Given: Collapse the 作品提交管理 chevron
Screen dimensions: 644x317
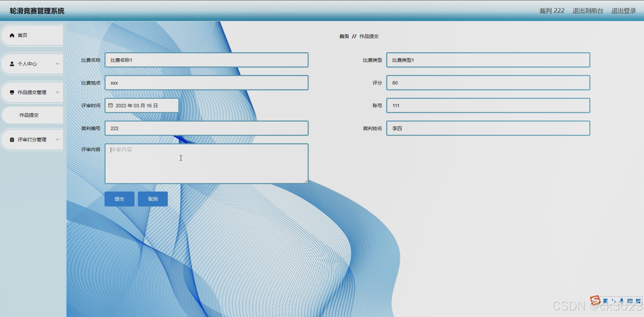Looking at the screenshot, I should pyautogui.click(x=58, y=92).
